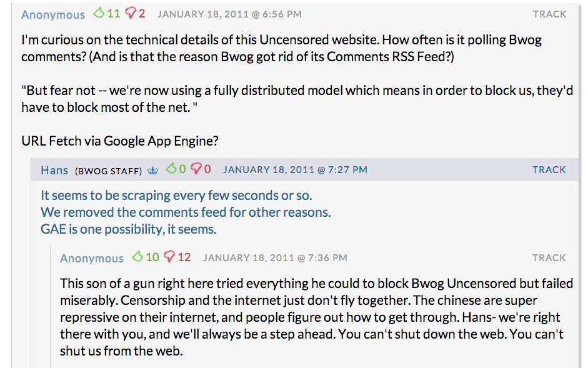Click the crown staff icon beside Hans
The width and height of the screenshot is (588, 368).
coord(153,170)
